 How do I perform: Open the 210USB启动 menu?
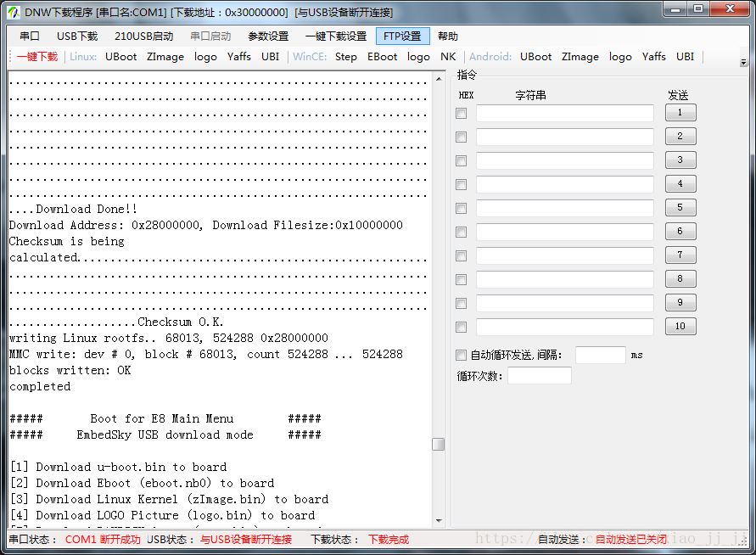(143, 36)
